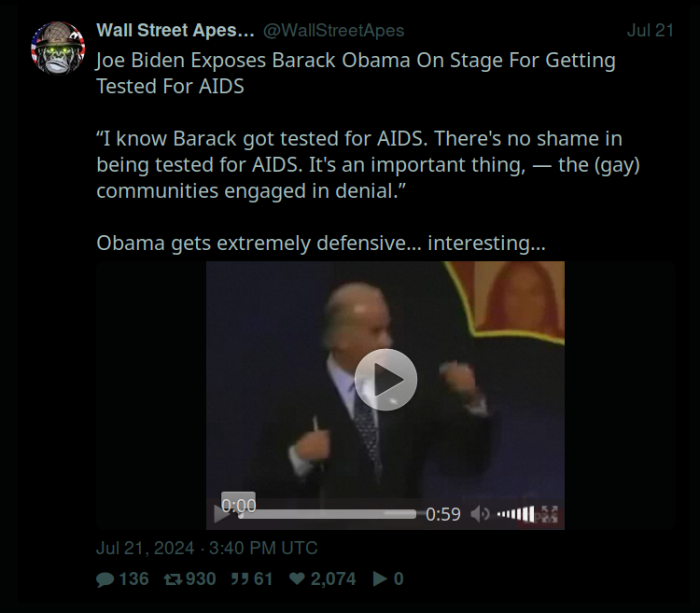Click the small play icon in video controls
Viewport: 700px width, 613px height.
tap(220, 514)
